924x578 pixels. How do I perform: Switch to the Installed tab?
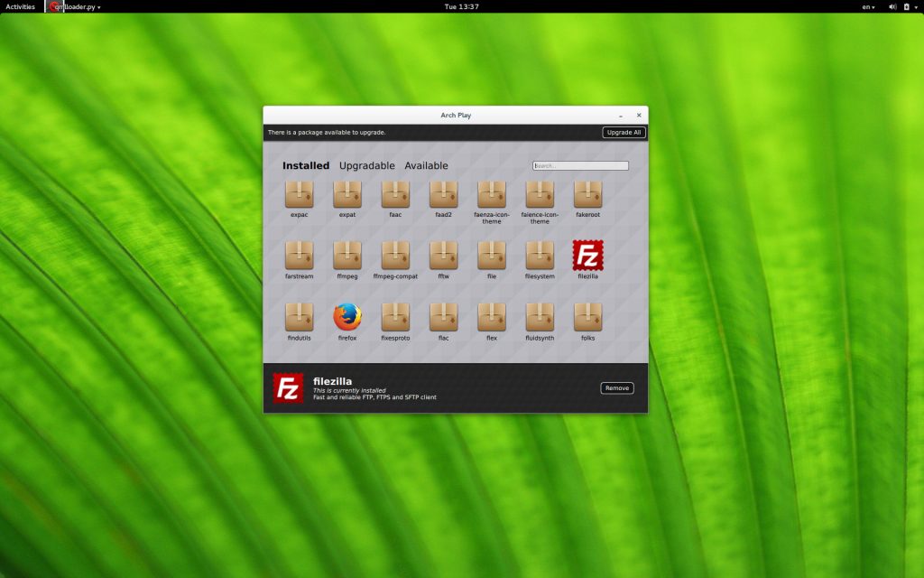[306, 166]
